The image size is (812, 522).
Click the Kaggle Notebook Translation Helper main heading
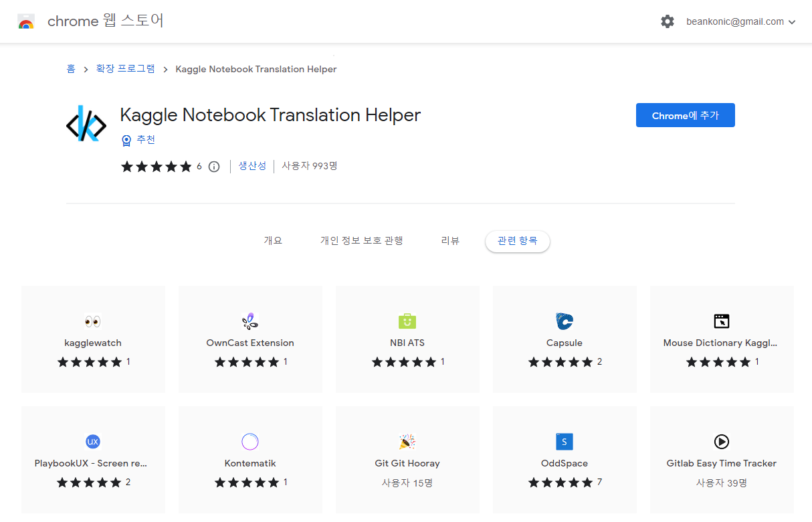[x=270, y=115]
